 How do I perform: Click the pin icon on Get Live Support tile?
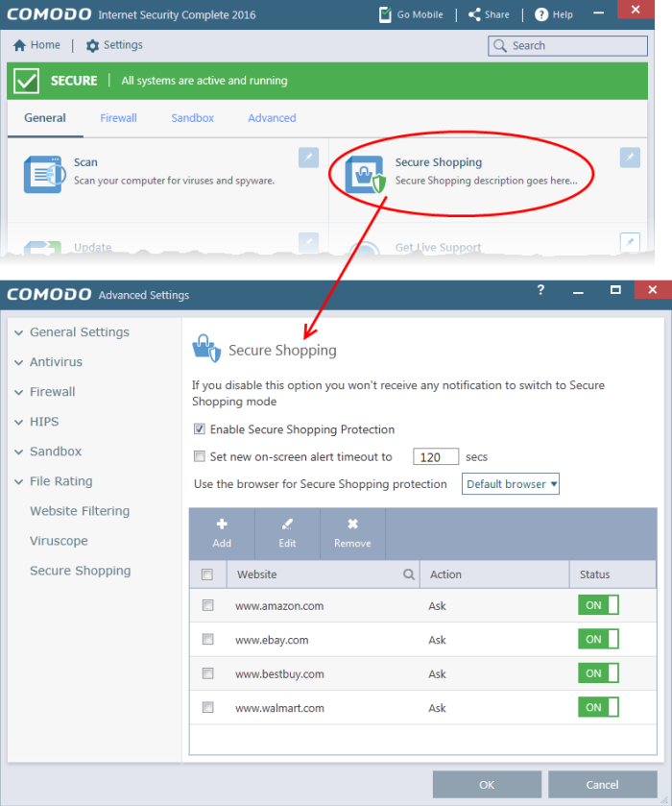click(630, 242)
